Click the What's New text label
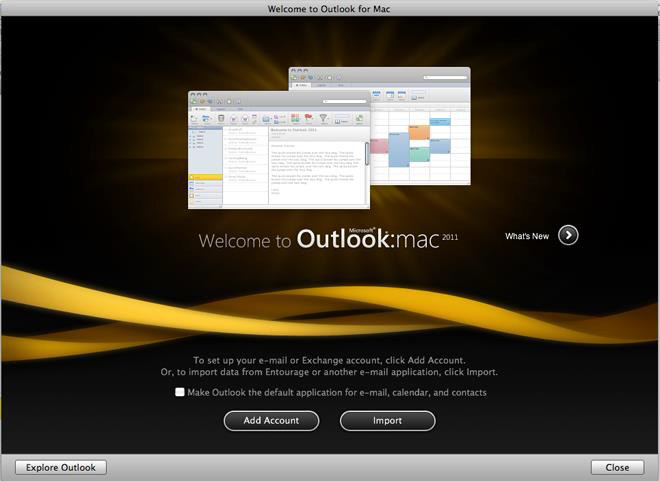Image resolution: width=660 pixels, height=481 pixels. [526, 236]
